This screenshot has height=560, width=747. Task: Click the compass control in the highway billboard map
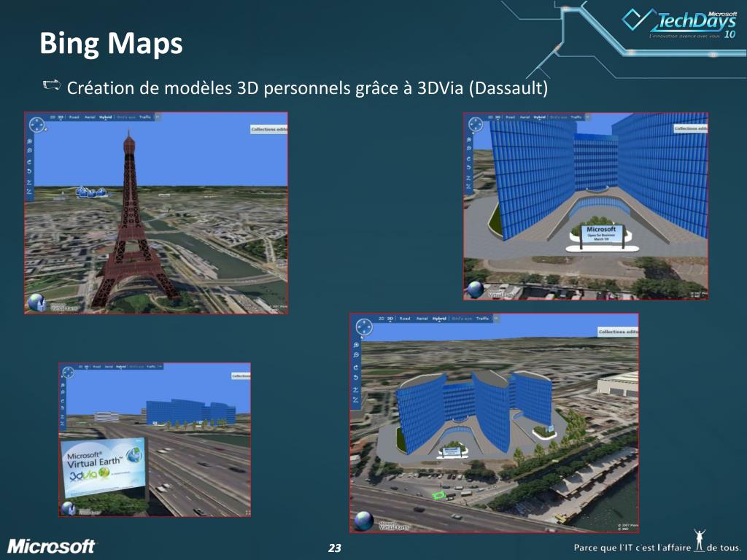69,373
